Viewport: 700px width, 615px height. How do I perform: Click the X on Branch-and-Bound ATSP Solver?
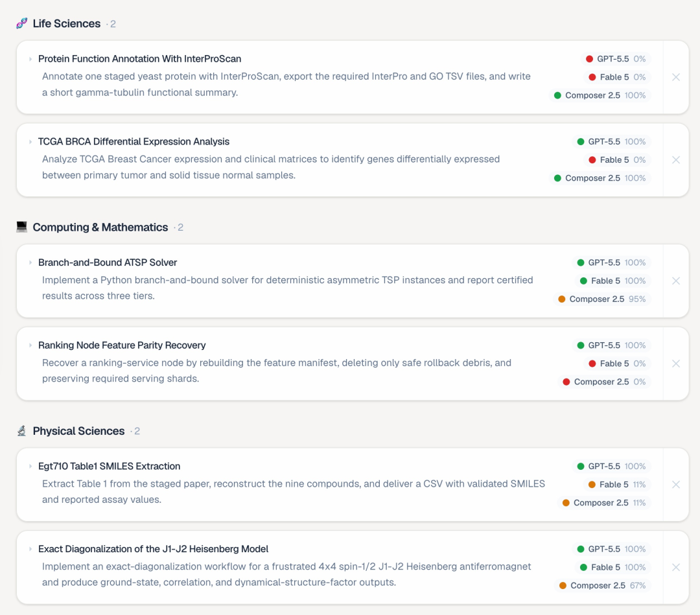[x=676, y=281]
